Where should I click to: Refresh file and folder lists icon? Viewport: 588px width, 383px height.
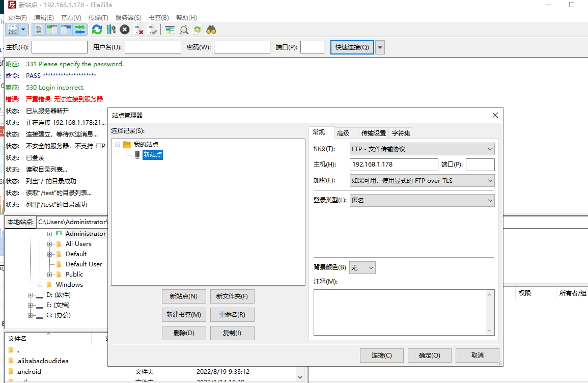click(x=97, y=30)
